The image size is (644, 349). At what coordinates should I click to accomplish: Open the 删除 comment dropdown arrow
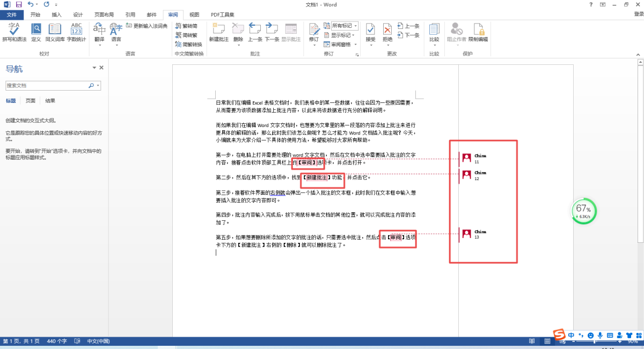pos(238,45)
